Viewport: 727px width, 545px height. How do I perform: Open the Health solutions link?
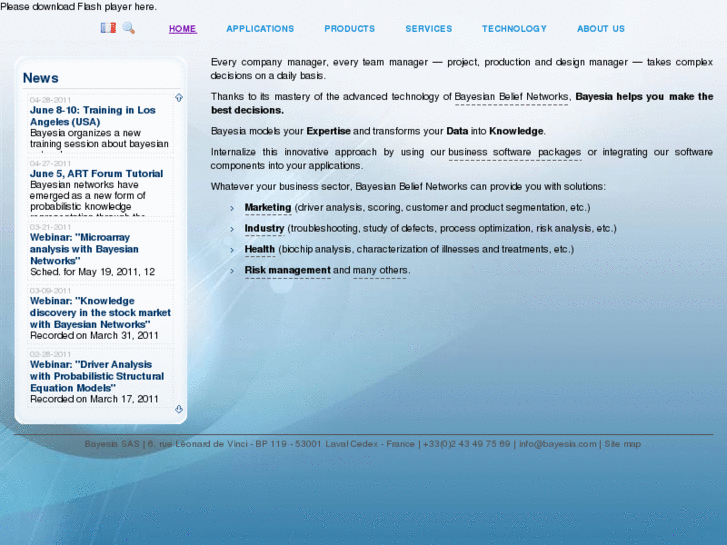pyautogui.click(x=260, y=249)
